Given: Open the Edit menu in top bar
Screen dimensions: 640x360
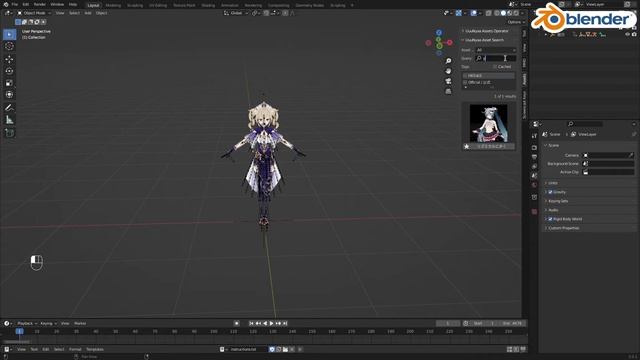Looking at the screenshot, I should point(26,4).
